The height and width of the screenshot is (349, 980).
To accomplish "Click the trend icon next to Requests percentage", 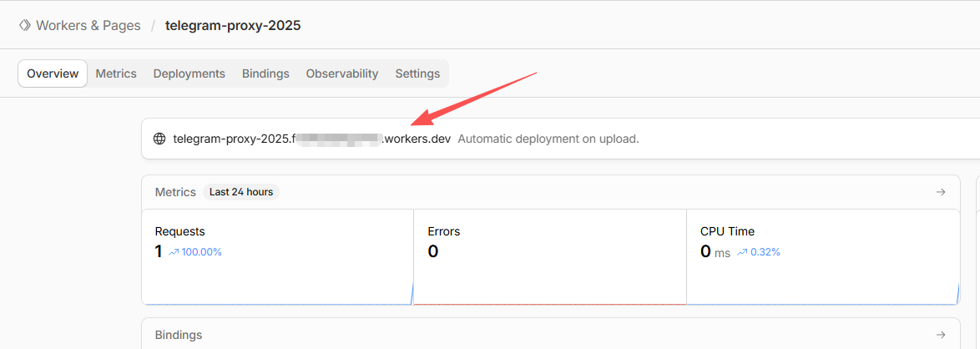I will [x=174, y=252].
